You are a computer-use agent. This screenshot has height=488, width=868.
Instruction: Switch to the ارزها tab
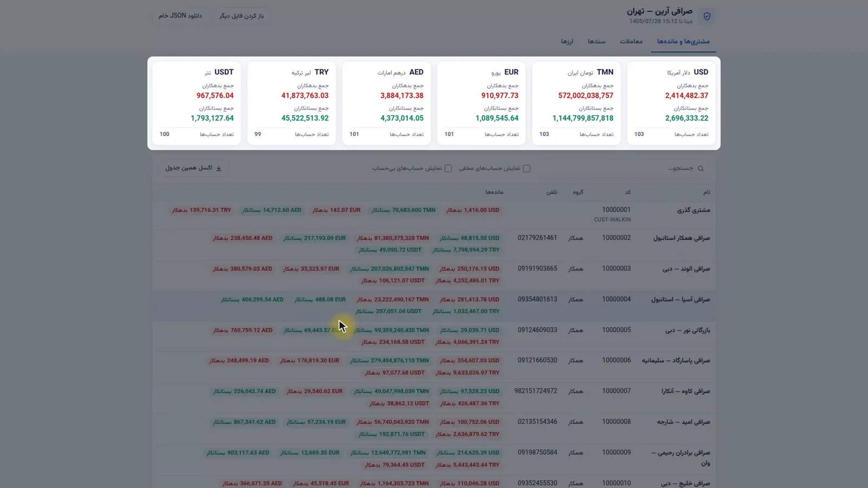(567, 41)
